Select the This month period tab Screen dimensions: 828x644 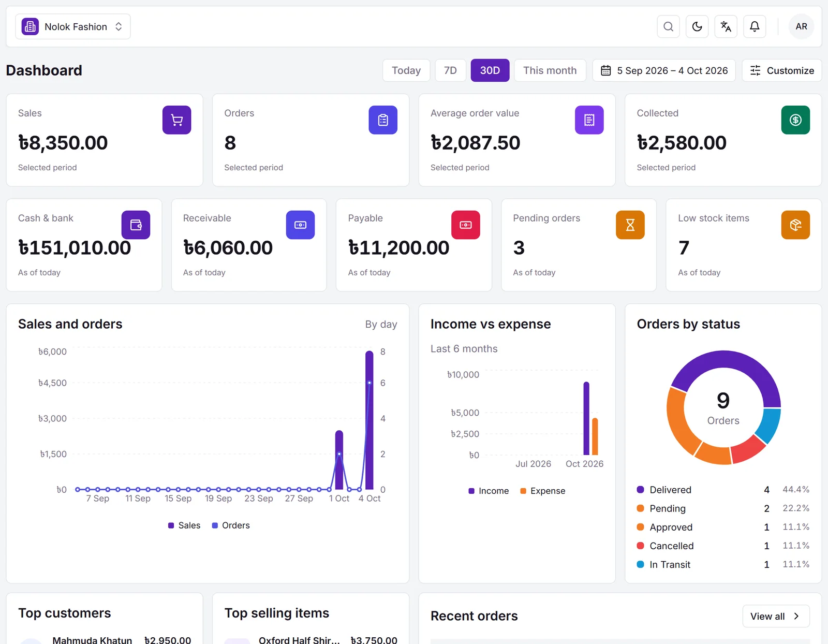pyautogui.click(x=550, y=70)
